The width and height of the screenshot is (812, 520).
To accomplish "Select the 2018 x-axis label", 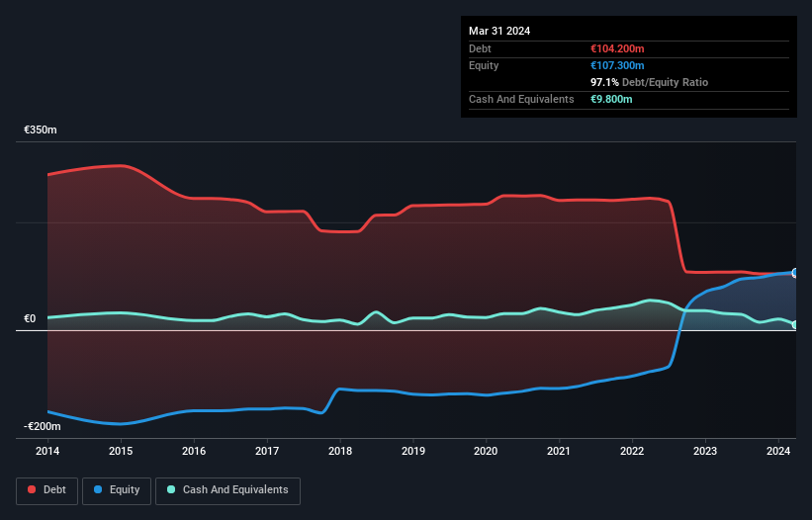I will [340, 451].
